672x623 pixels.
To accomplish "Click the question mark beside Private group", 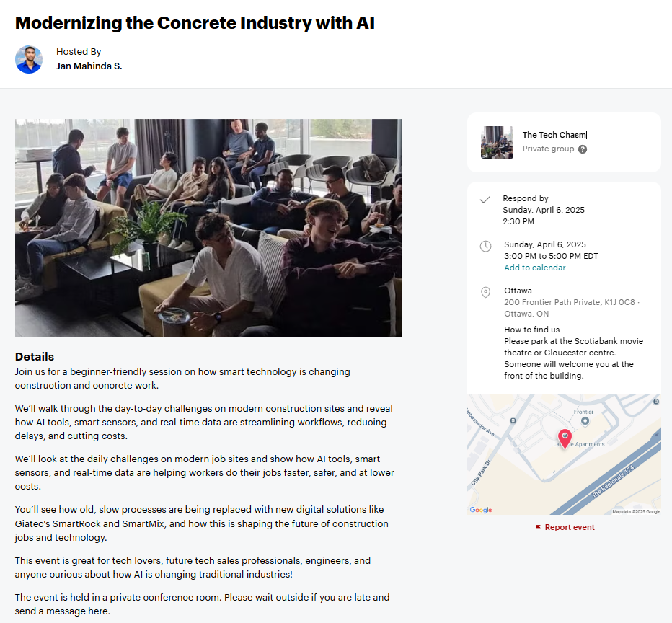I will [583, 149].
